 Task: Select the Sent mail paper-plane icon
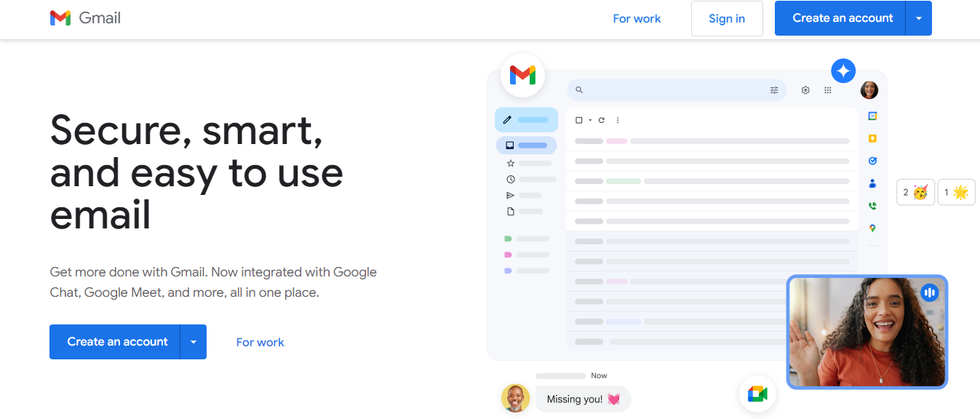click(x=511, y=195)
